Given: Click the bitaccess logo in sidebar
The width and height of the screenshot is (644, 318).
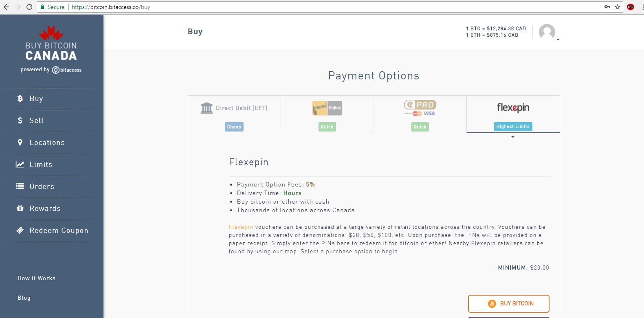Looking at the screenshot, I should pos(67,70).
